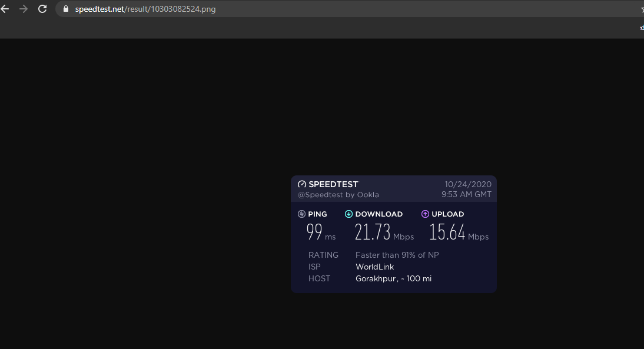Click the HOST label

319,278
